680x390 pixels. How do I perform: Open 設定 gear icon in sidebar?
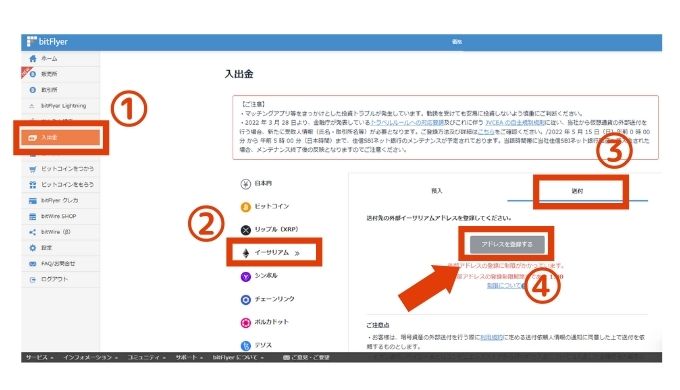pyautogui.click(x=33, y=248)
